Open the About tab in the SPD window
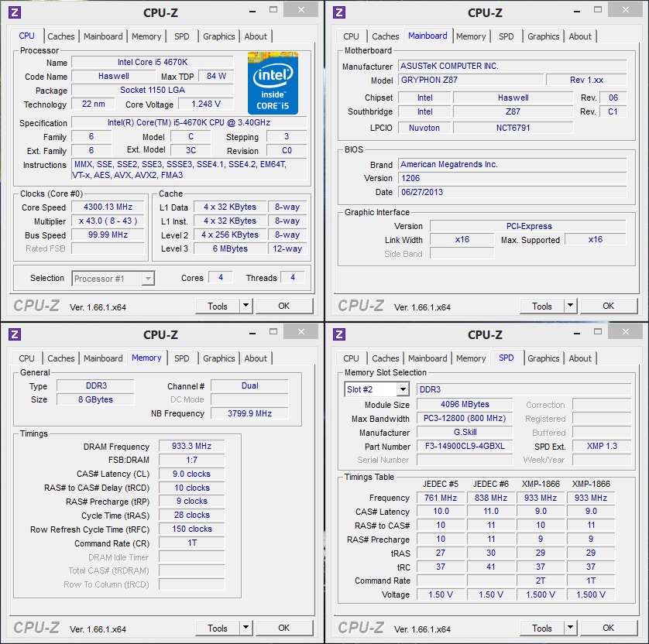The height and width of the screenshot is (644, 649). (580, 358)
